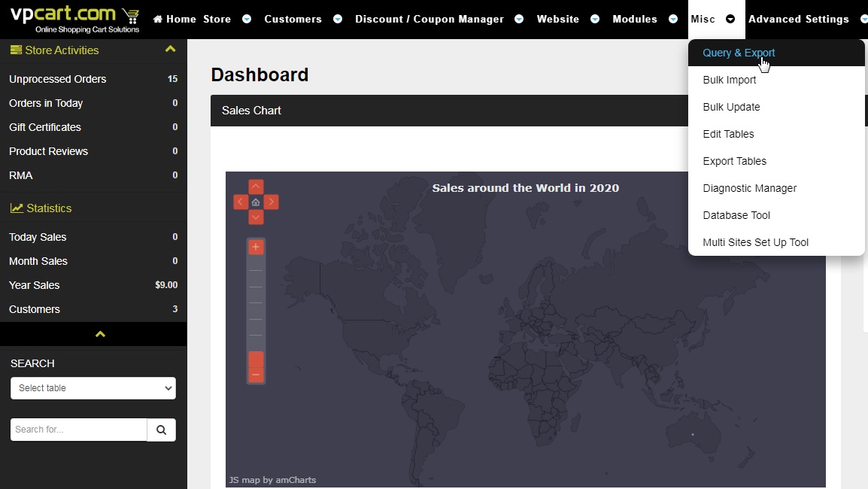The height and width of the screenshot is (489, 868).
Task: Zoom in the map with plus button
Action: (256, 247)
